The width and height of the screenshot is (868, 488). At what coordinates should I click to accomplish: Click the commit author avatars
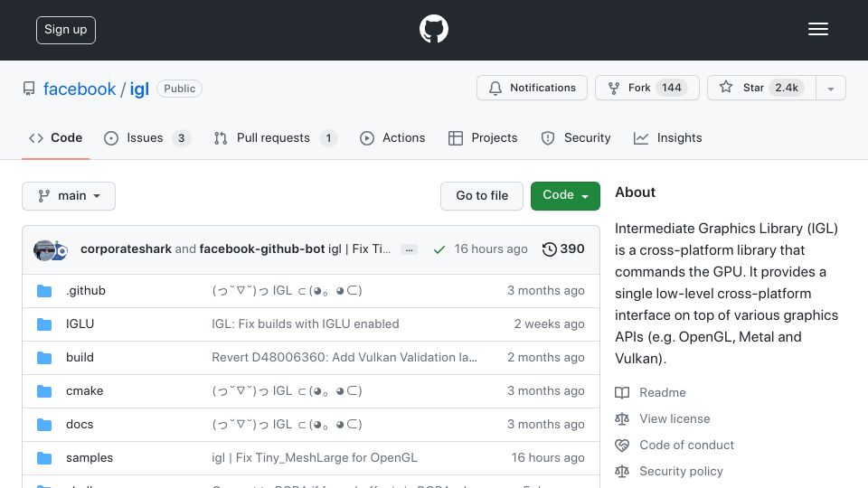tap(51, 250)
